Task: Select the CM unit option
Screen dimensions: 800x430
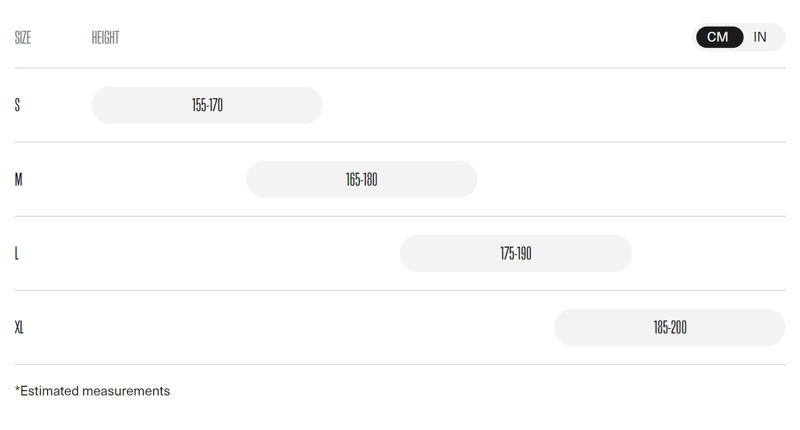Action: pyautogui.click(x=718, y=37)
